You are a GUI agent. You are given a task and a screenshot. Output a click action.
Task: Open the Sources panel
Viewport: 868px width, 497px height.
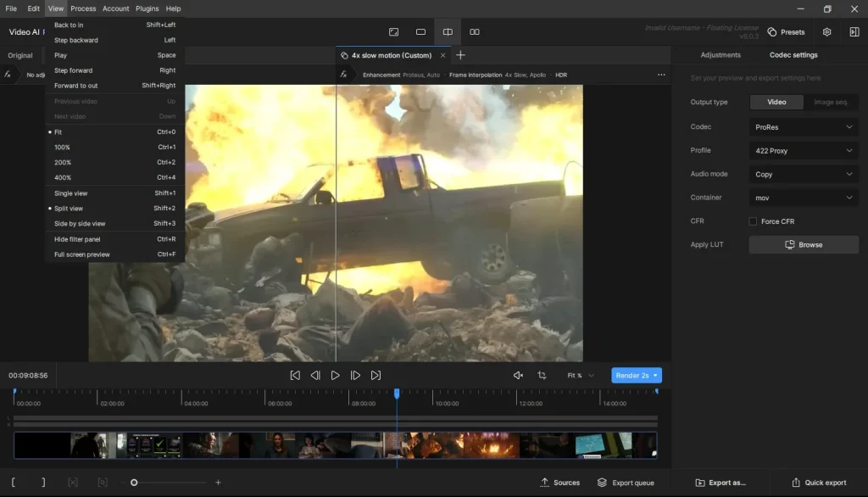[x=559, y=483]
